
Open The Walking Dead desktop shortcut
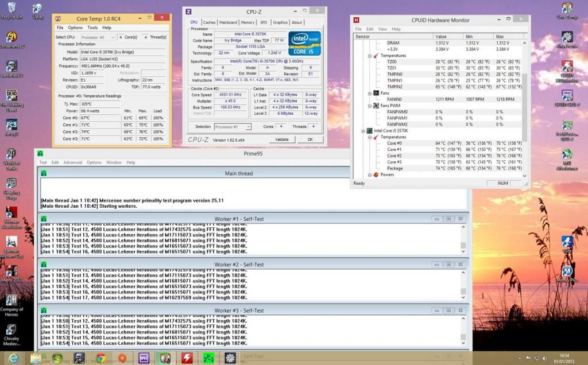(x=11, y=96)
